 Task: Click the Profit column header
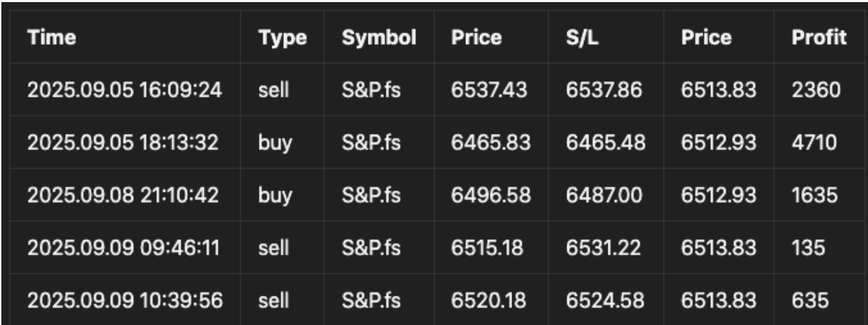pyautogui.click(x=819, y=39)
